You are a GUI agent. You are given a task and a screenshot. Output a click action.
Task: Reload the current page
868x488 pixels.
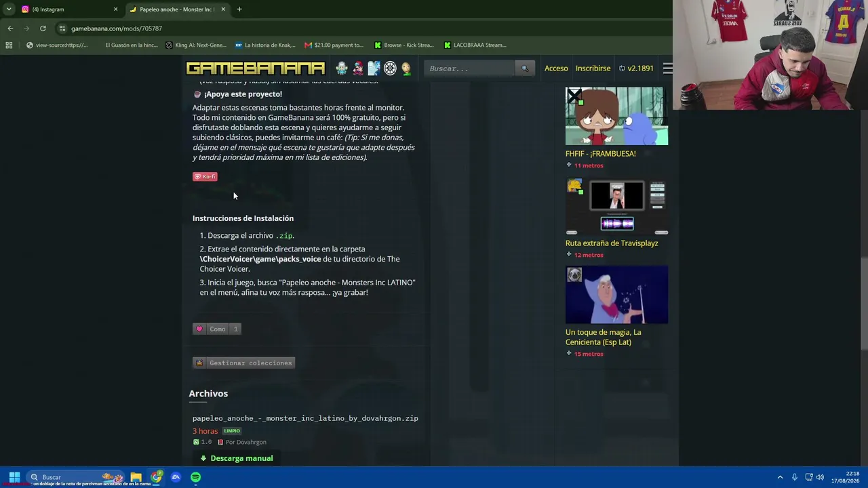click(43, 28)
